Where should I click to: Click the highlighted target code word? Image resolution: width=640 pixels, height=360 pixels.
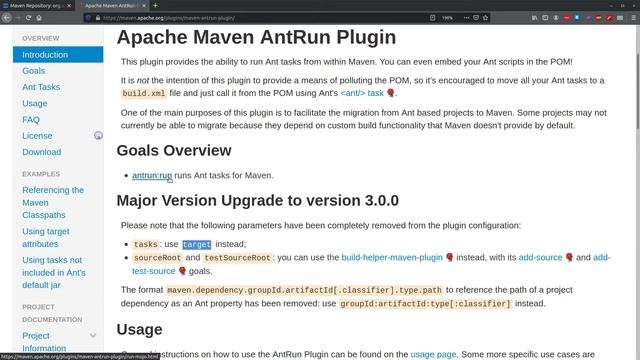point(197,244)
